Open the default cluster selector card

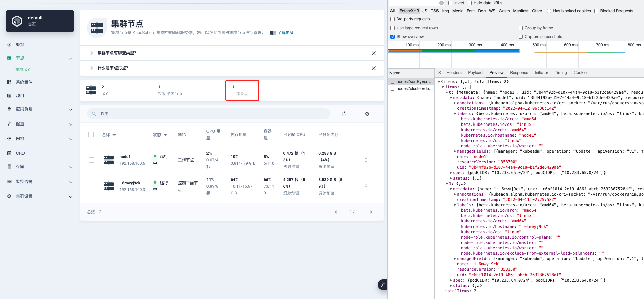(40, 21)
